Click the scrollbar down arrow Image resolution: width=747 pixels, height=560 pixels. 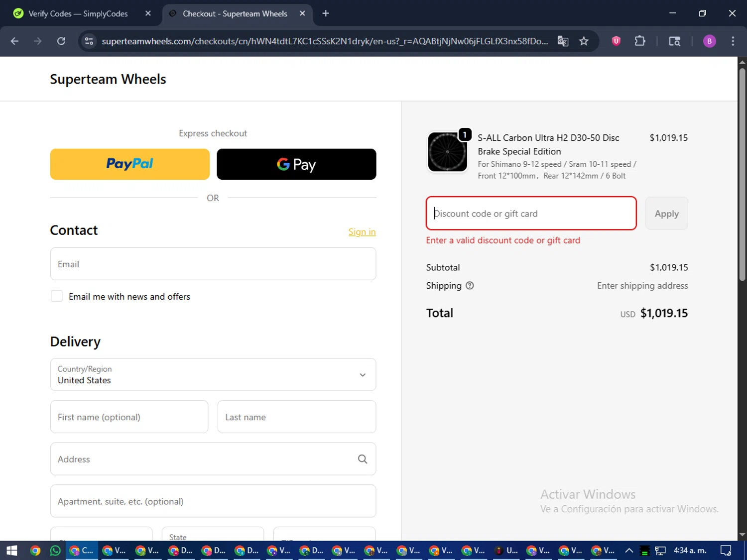click(742, 535)
